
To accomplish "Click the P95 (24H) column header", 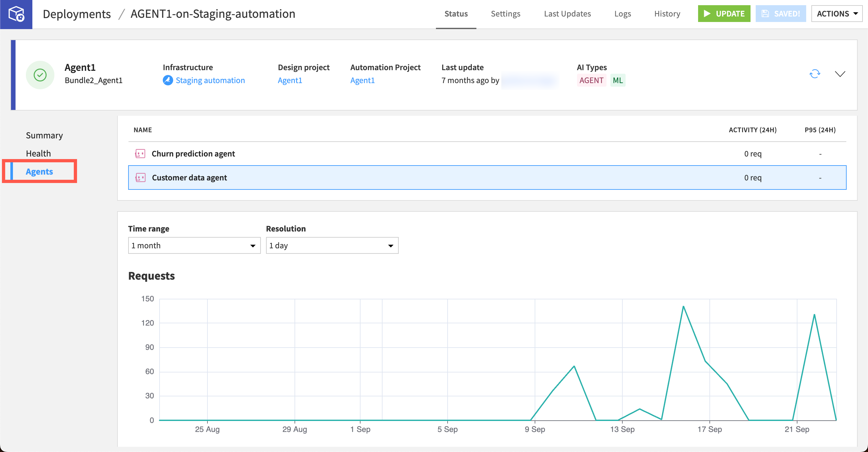I will [x=820, y=130].
